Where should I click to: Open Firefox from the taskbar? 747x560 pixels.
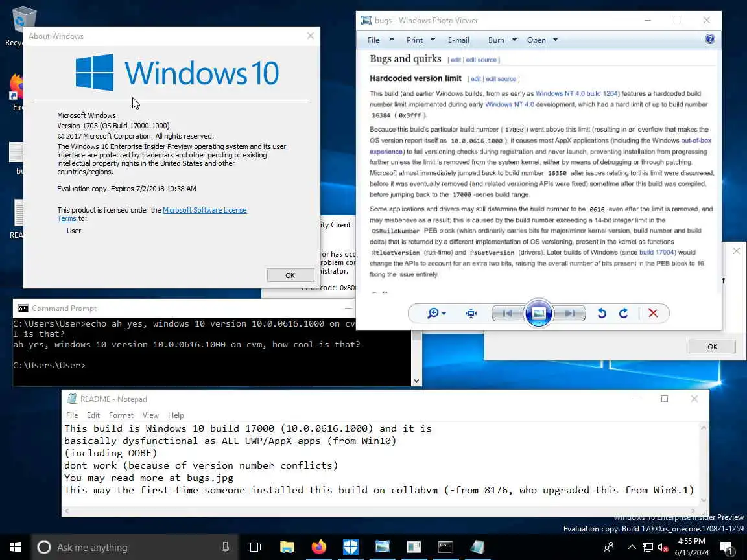[x=319, y=547]
